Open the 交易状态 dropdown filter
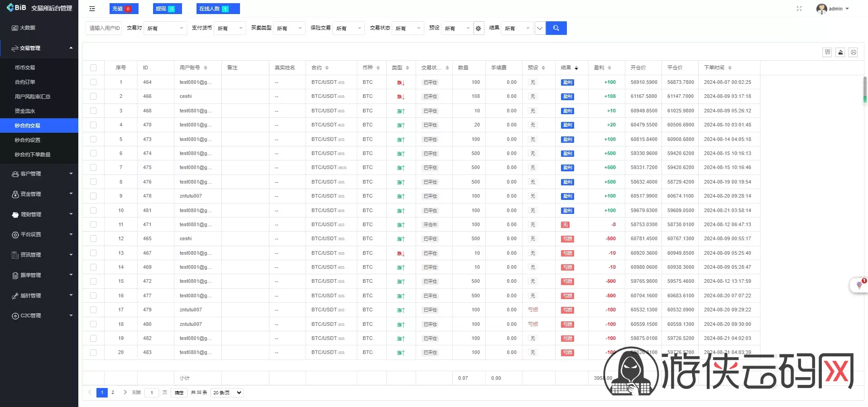Screen dimensions: 868x407 click(x=408, y=28)
